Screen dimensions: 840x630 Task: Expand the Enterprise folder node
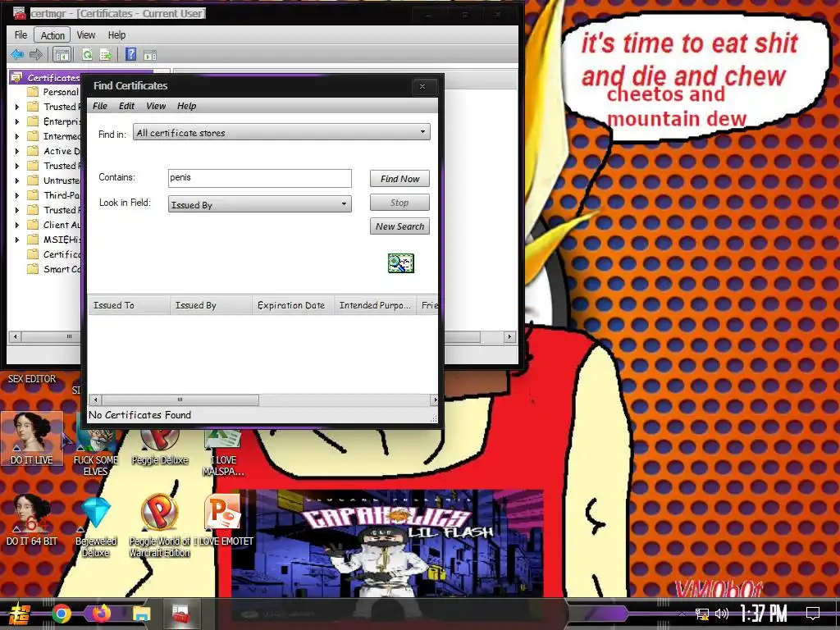pyautogui.click(x=17, y=121)
